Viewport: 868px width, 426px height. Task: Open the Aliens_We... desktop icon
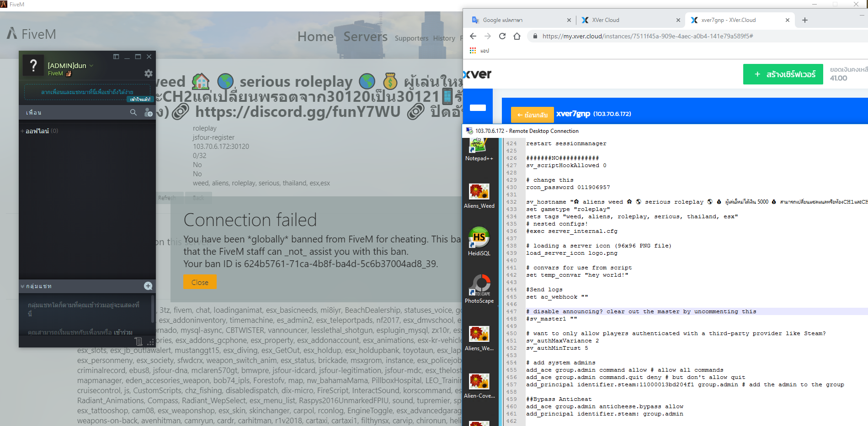point(479,339)
